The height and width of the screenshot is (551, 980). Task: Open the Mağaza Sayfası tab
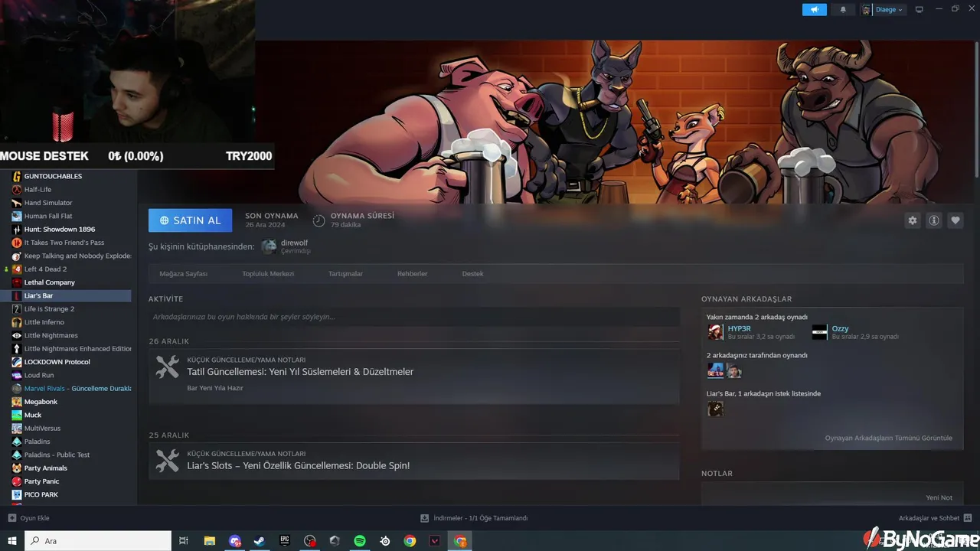[184, 273]
